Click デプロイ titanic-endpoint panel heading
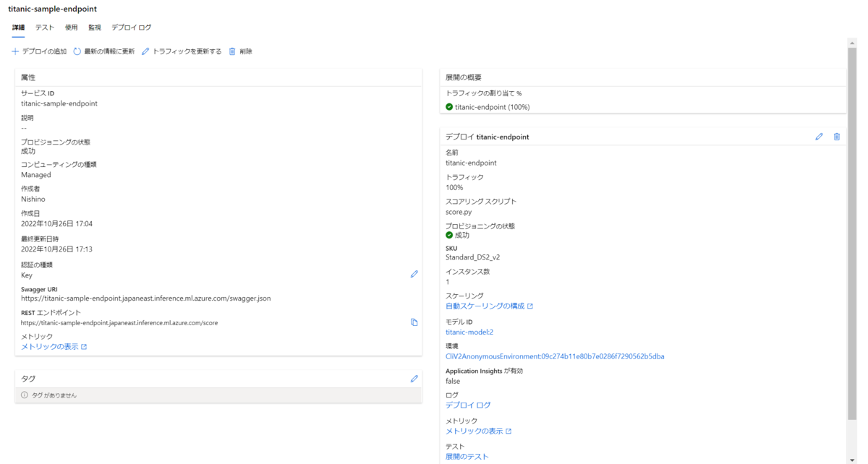 coord(488,137)
